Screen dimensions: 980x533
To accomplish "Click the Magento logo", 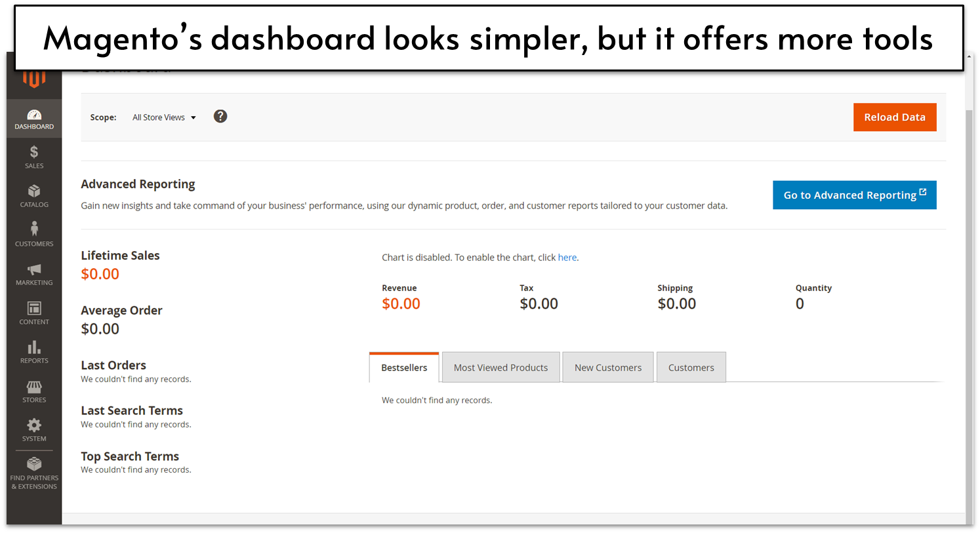I will pos(34,77).
